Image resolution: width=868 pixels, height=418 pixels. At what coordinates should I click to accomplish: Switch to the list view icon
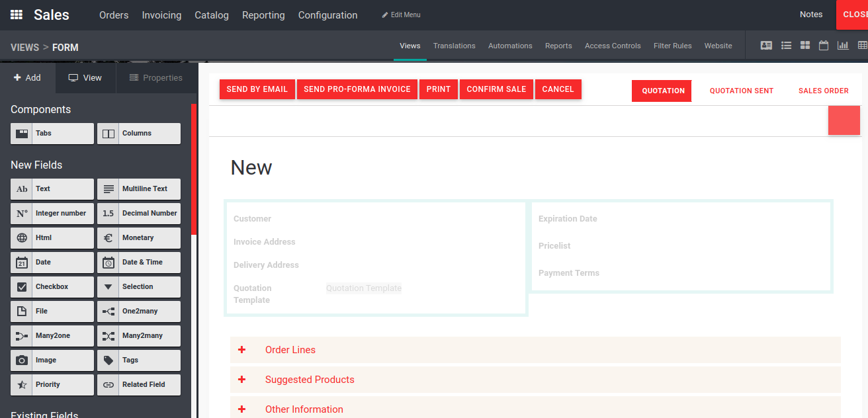point(786,46)
